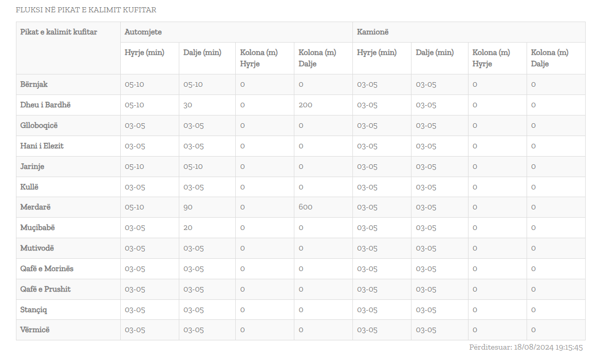Viewport: 599px width, 364px height.
Task: Click the Merdarë border crossing name
Action: coord(35,207)
